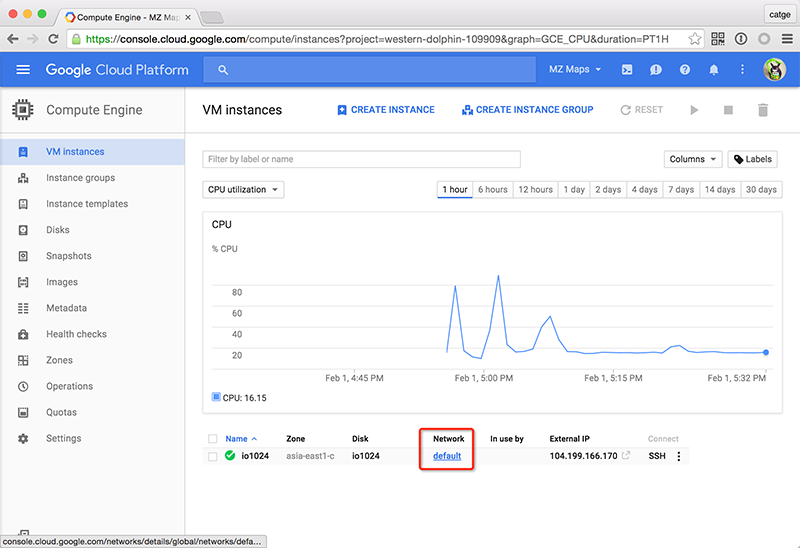Sort by the Name column header
Image resolution: width=800 pixels, height=548 pixels.
[241, 439]
